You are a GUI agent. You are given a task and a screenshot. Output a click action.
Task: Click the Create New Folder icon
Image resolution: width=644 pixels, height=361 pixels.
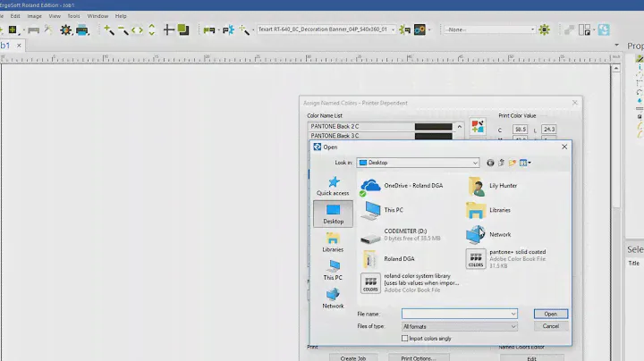click(x=513, y=163)
